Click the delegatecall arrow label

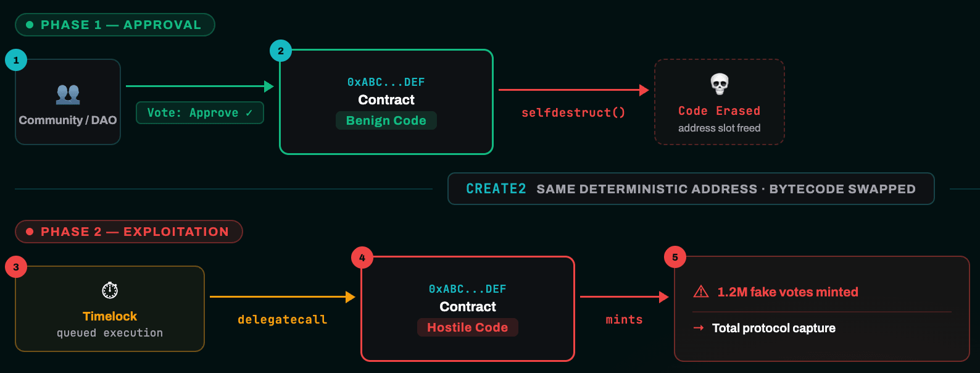(x=282, y=319)
